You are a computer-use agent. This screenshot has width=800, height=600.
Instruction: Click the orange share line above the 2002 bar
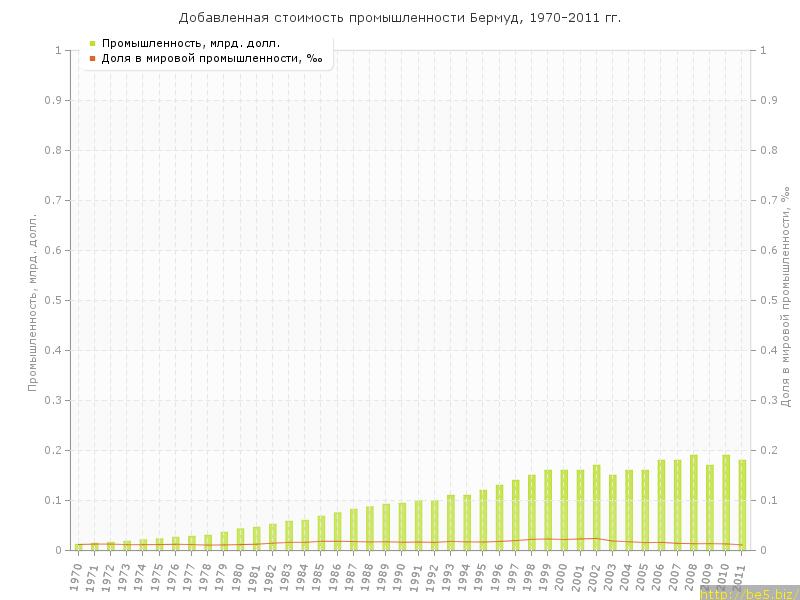pyautogui.click(x=597, y=538)
